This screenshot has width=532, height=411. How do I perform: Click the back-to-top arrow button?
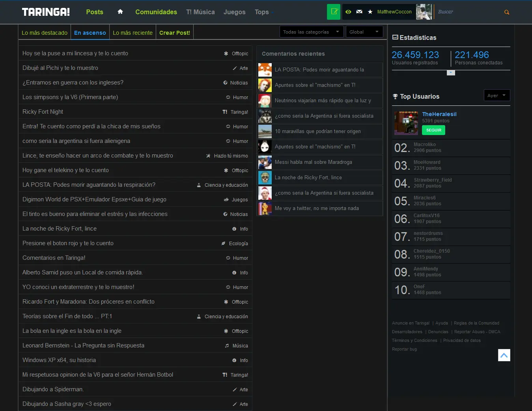[504, 355]
